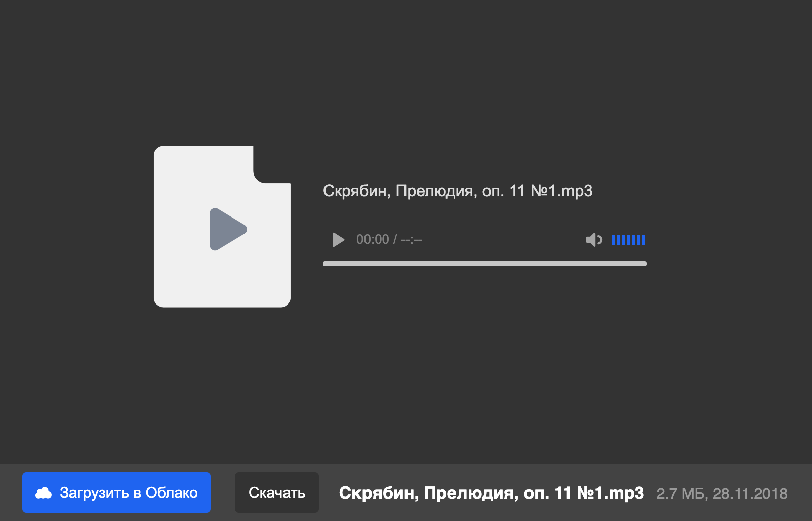Set volume to the last blue bar
The image size is (812, 521).
(643, 240)
